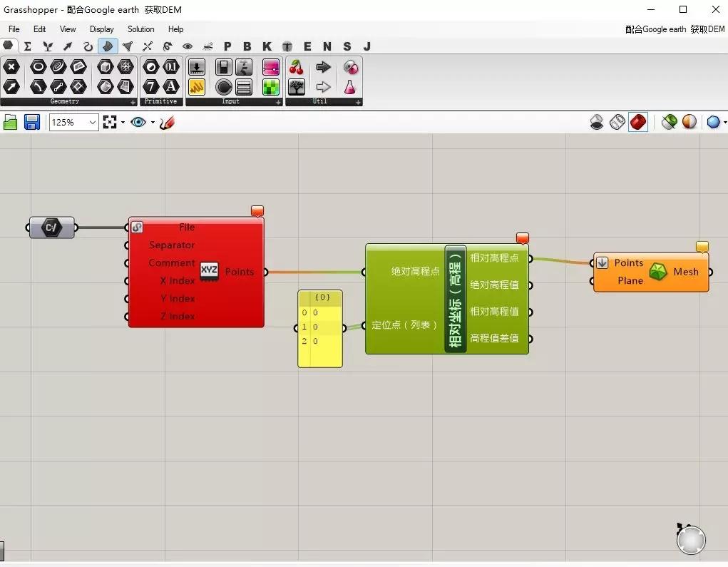Open the ant icon plugin tab
The height and width of the screenshot is (567, 728).
coord(207,46)
